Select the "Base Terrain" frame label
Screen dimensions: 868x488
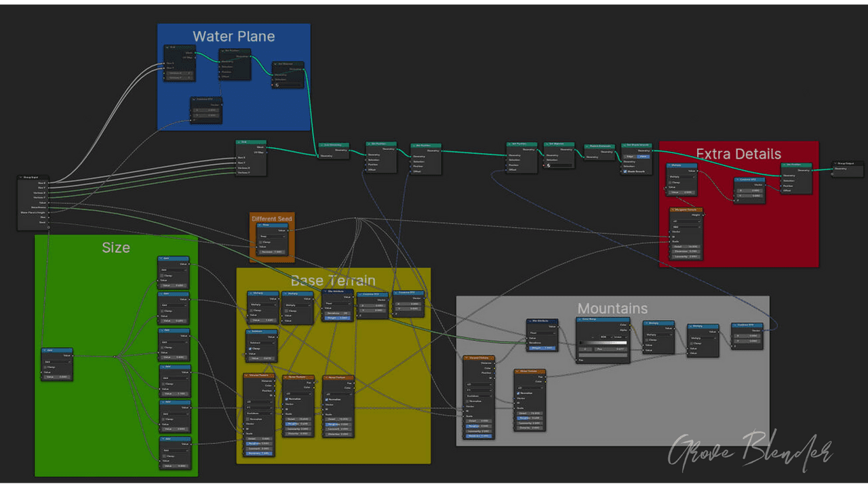tap(333, 281)
